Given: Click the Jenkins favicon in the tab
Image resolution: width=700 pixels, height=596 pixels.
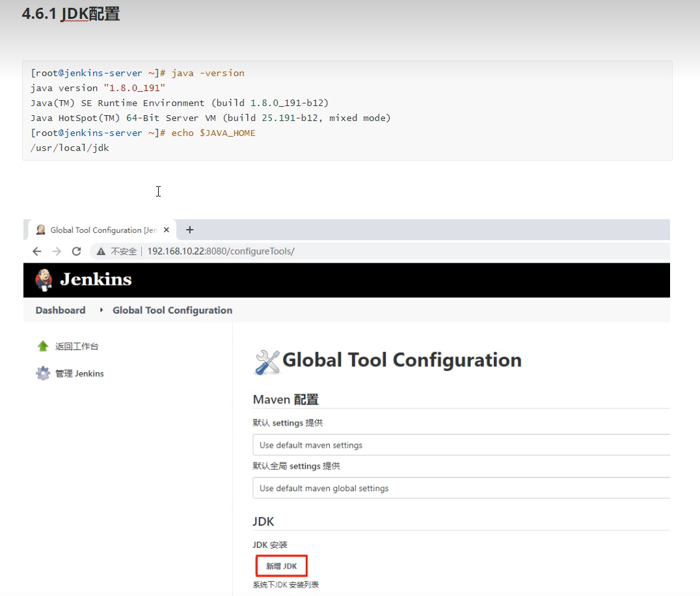Looking at the screenshot, I should (40, 230).
